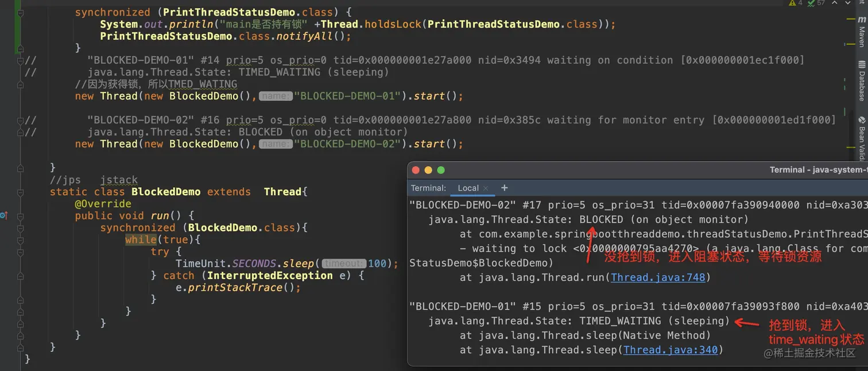Close the Local terminal tab
The image size is (868, 371).
pyautogui.click(x=486, y=188)
